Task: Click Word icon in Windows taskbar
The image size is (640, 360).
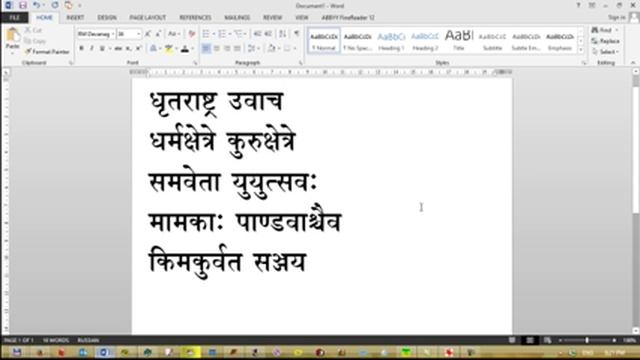Action: pos(104,352)
